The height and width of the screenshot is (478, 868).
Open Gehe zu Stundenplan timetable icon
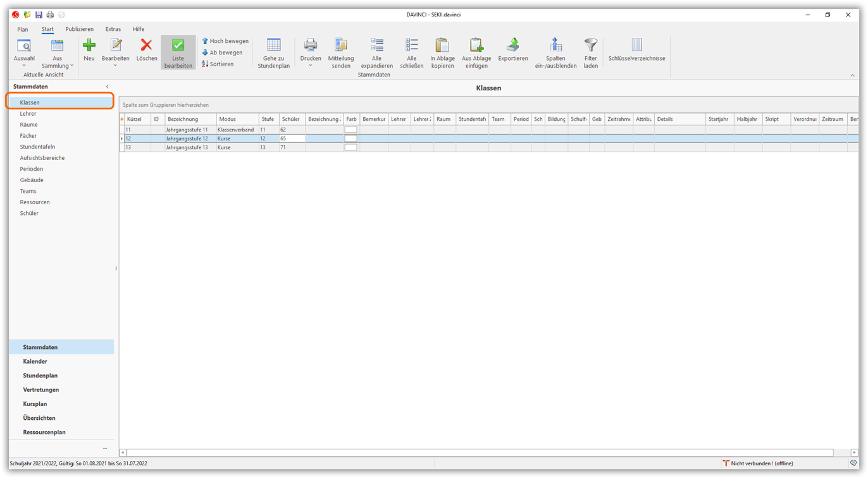pos(273,46)
